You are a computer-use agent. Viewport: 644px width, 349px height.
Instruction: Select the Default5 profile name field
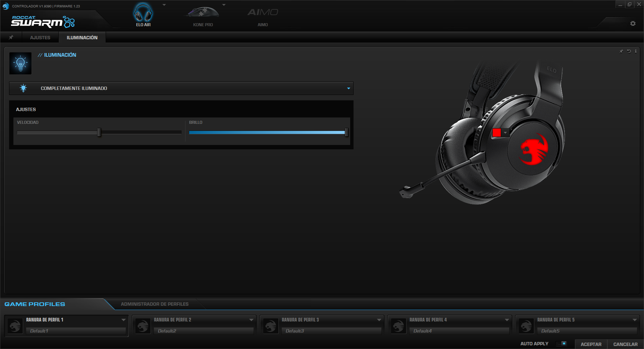[x=587, y=331]
